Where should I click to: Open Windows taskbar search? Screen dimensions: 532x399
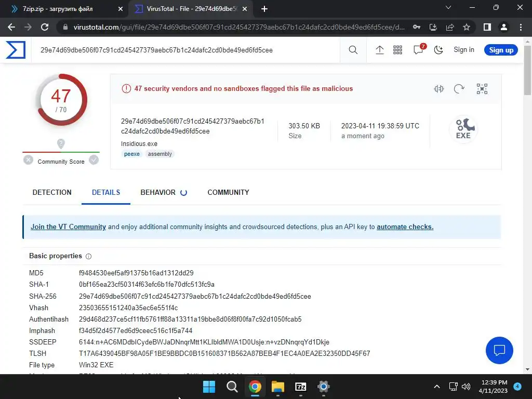[232, 387]
